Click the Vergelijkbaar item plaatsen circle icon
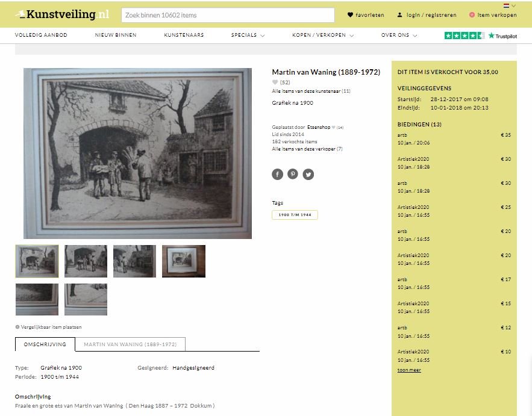The image size is (532, 416). tap(17, 327)
